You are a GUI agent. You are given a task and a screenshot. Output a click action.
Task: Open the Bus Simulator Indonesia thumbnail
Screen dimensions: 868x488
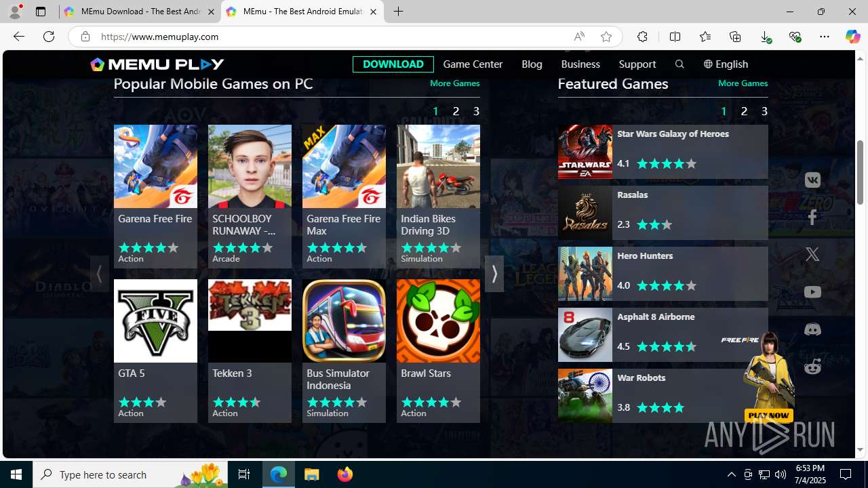pos(344,321)
